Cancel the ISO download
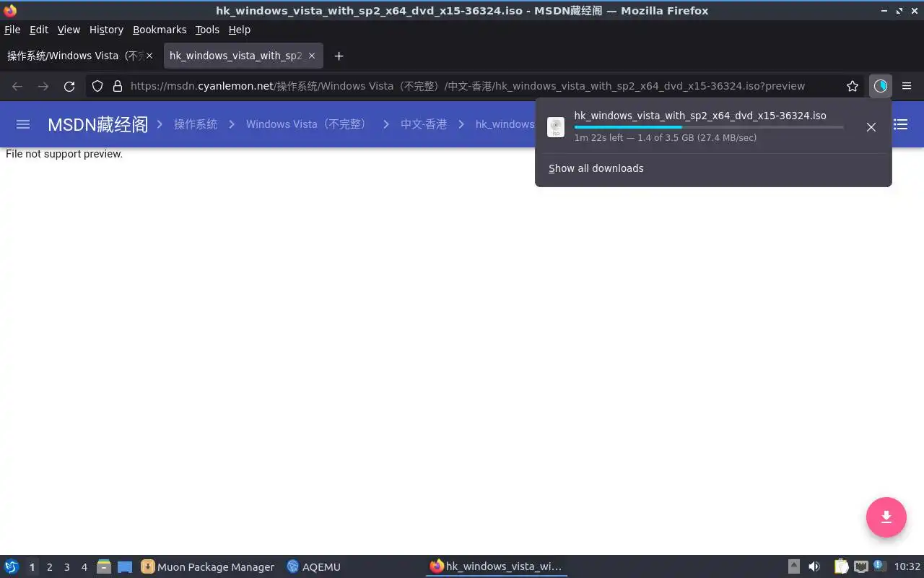This screenshot has width=924, height=578. click(x=871, y=127)
